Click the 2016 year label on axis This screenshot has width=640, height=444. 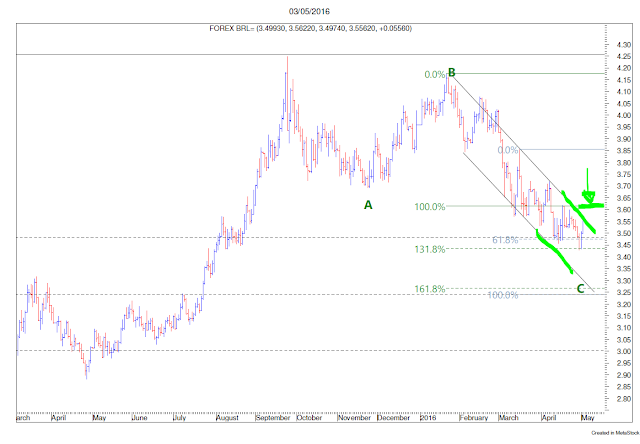429,418
